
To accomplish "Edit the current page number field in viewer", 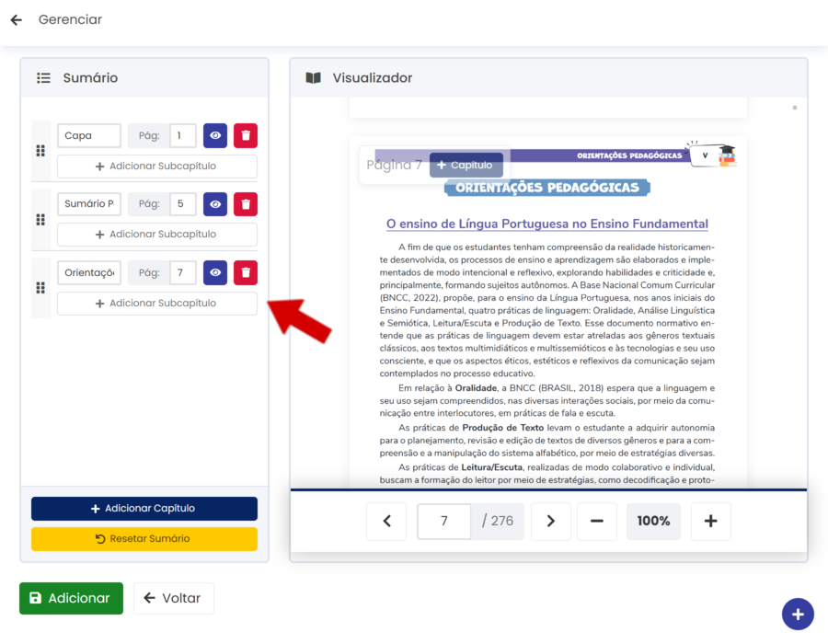I will coord(444,521).
